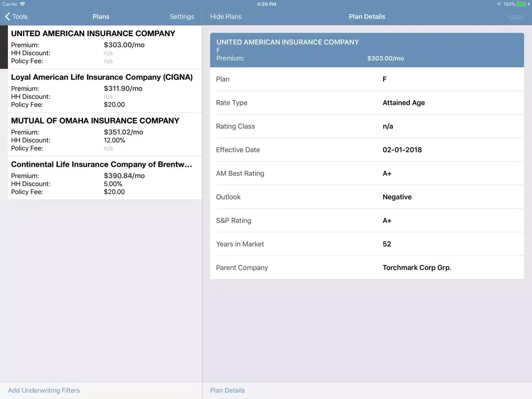The height and width of the screenshot is (399, 532).
Task: Click the S&P Rating label
Action: 233,221
